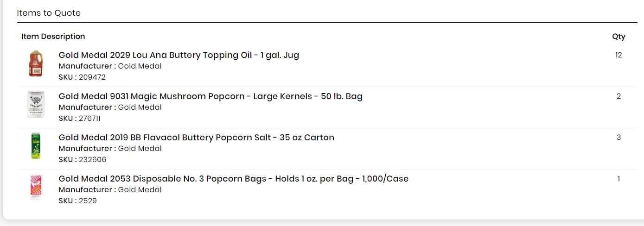
Task: Click quantity 3 for Flavacol Salt
Action: pos(618,138)
